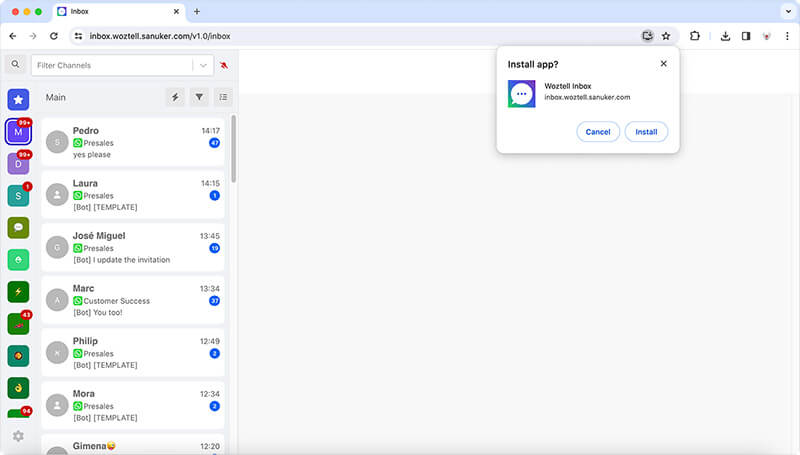Viewport: 800px width, 455px height.
Task: Click the 'Main' list heading
Action: click(56, 97)
